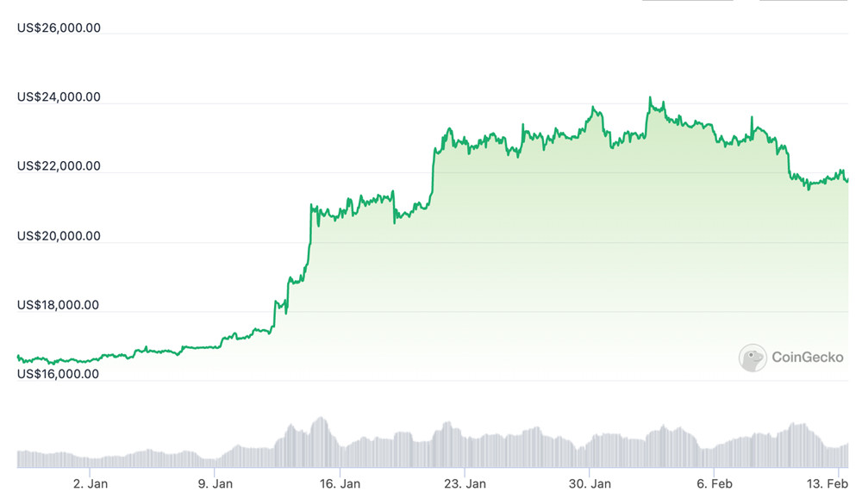Image resolution: width=862 pixels, height=504 pixels.
Task: Select the US$16,000.00 axis label
Action: pos(59,374)
